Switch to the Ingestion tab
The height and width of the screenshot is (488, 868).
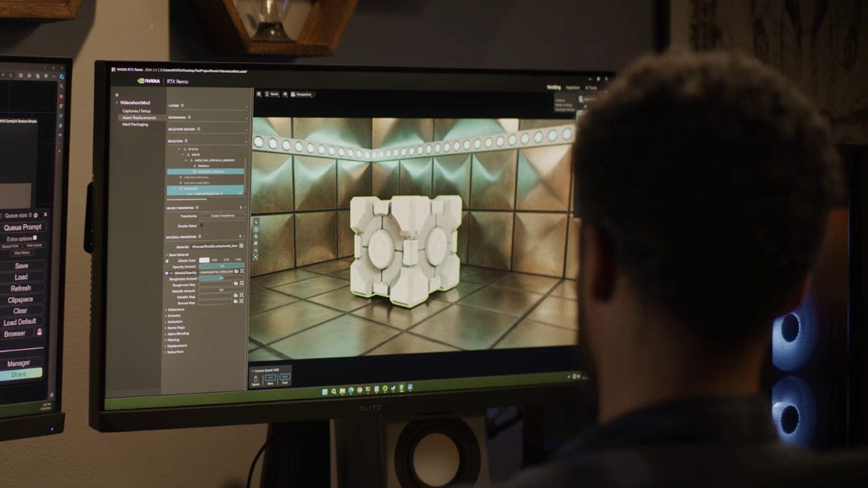pos(573,87)
